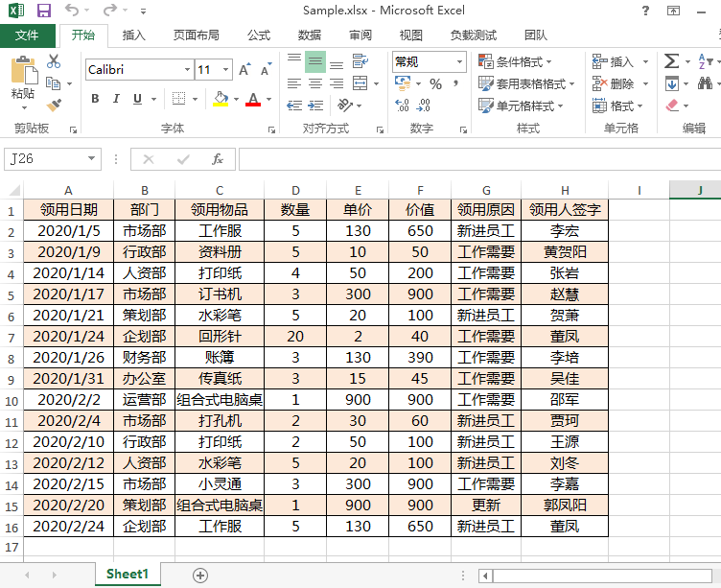Switch to the 插入 ribbon tab

(x=134, y=35)
